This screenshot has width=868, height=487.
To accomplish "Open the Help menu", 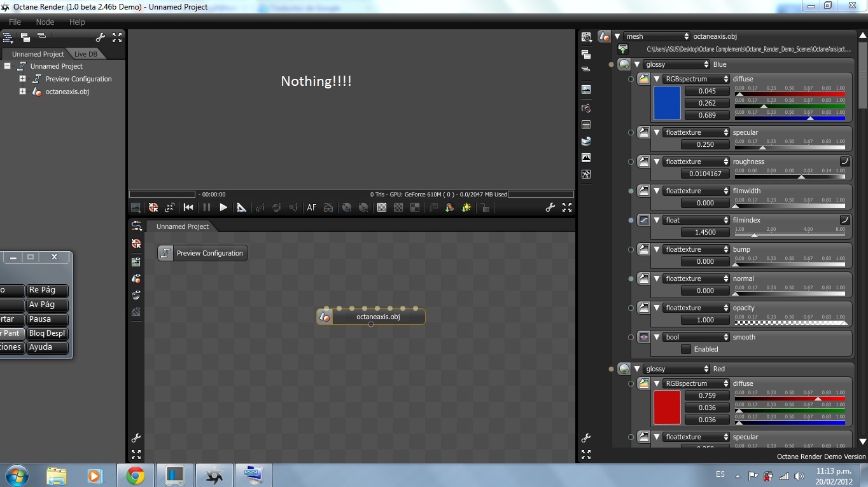I will pos(77,22).
